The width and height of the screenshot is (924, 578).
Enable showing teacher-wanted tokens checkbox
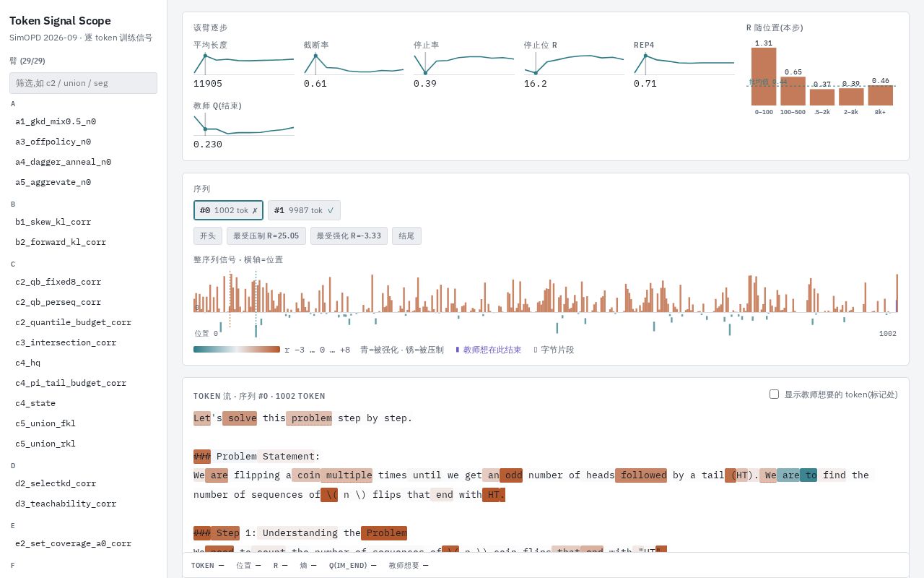[x=774, y=394]
